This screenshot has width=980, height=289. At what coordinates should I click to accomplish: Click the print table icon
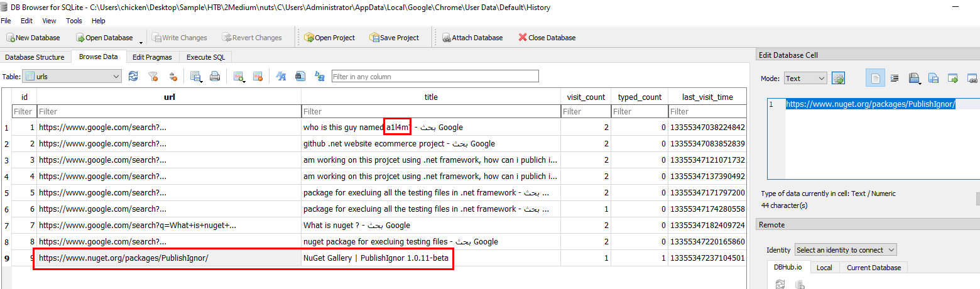click(x=215, y=77)
